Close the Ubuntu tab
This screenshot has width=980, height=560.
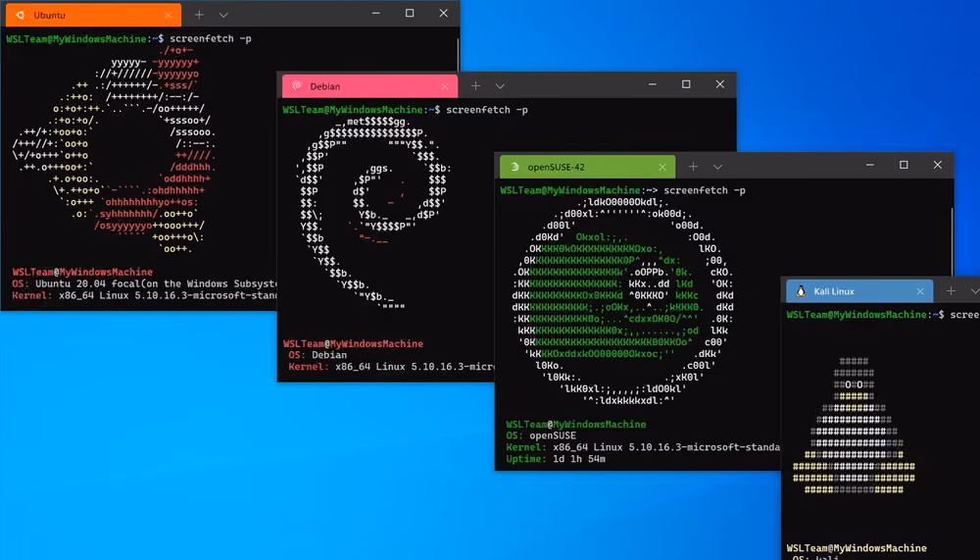[168, 15]
